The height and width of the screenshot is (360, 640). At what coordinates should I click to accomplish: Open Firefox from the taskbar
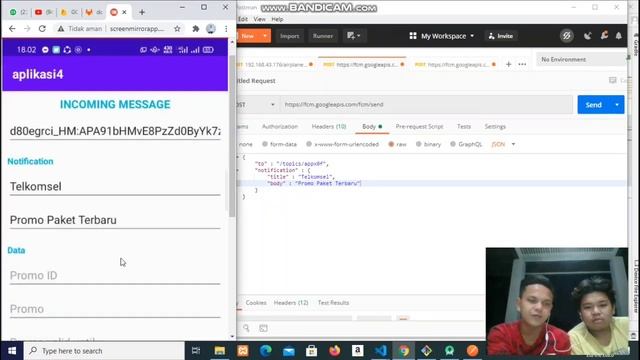click(x=335, y=351)
